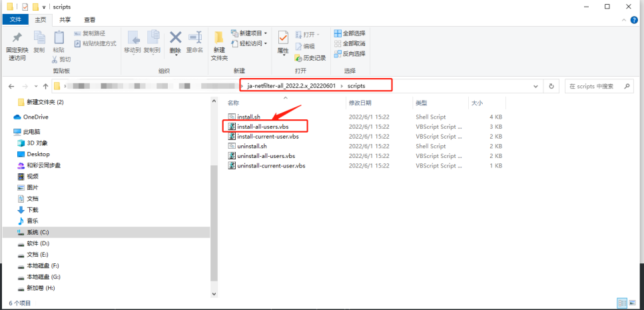The width and height of the screenshot is (644, 310).
Task: Click Paste shortcut (粘贴快捷方式)
Action: pos(95,43)
